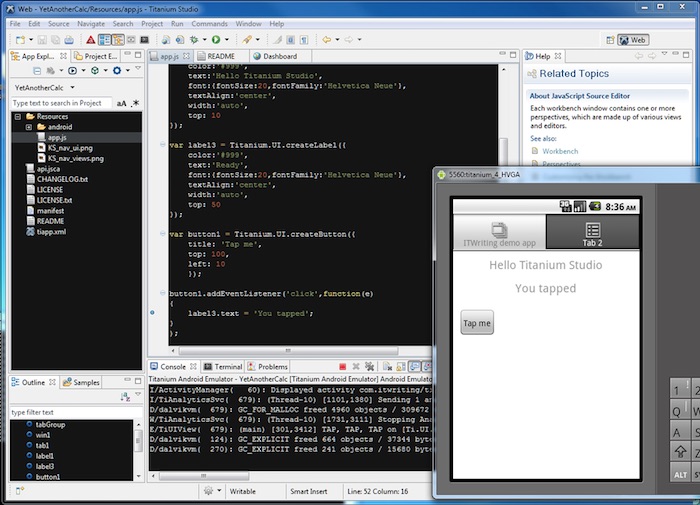Image resolution: width=700 pixels, height=505 pixels.
Task: Open the Workbench help link
Action: 560,150
